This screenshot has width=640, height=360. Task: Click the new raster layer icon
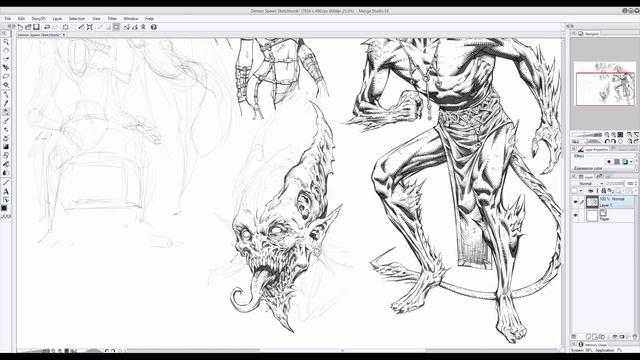pyautogui.click(x=588, y=337)
